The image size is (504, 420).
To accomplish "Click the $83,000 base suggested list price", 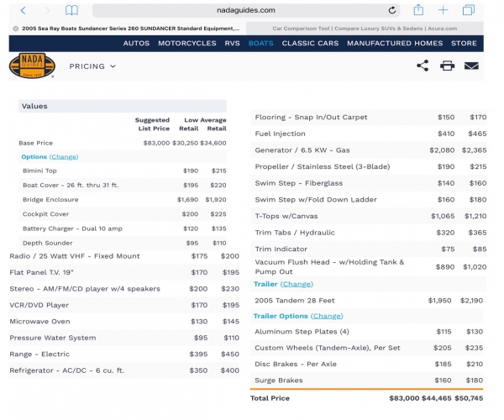I will (x=156, y=143).
